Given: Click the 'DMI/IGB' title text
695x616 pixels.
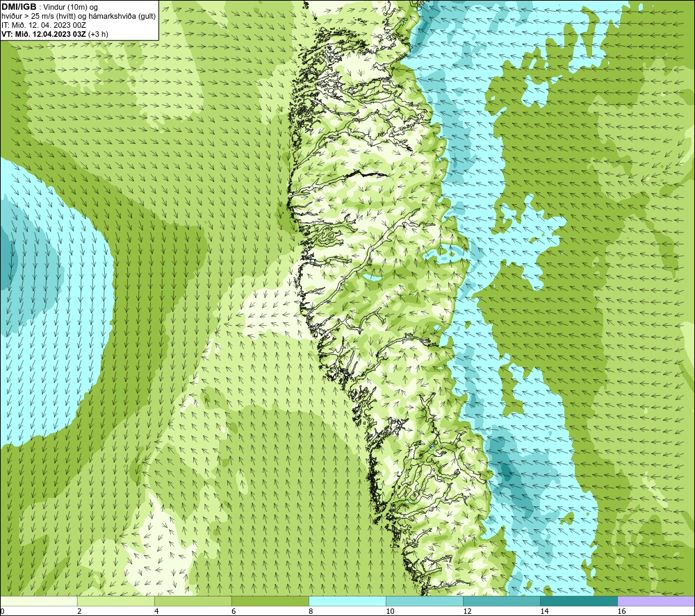Looking at the screenshot, I should pyautogui.click(x=19, y=7).
